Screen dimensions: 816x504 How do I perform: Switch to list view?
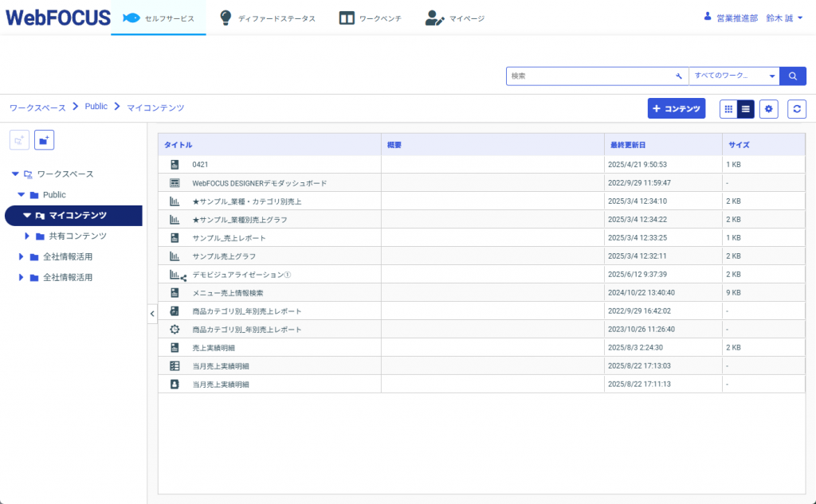tap(745, 109)
